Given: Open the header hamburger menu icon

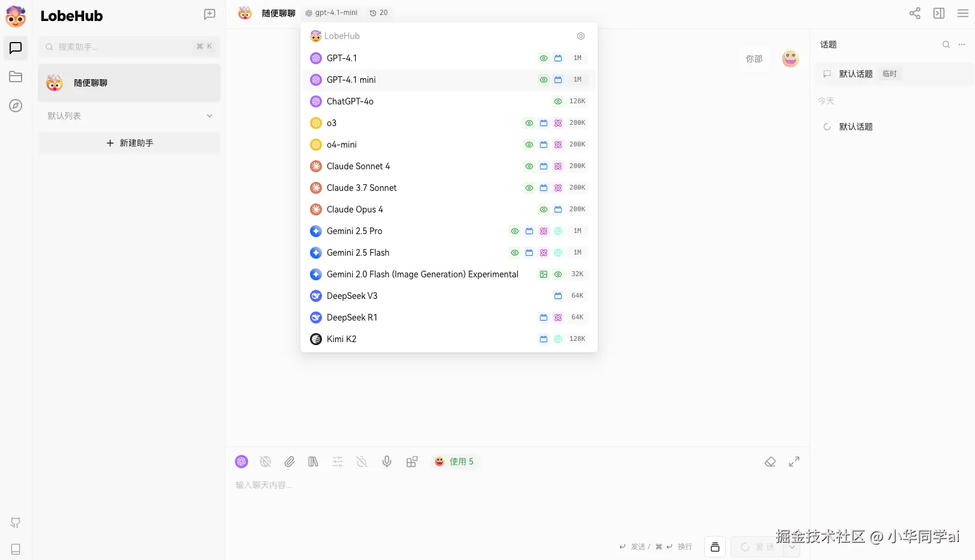Looking at the screenshot, I should [963, 13].
